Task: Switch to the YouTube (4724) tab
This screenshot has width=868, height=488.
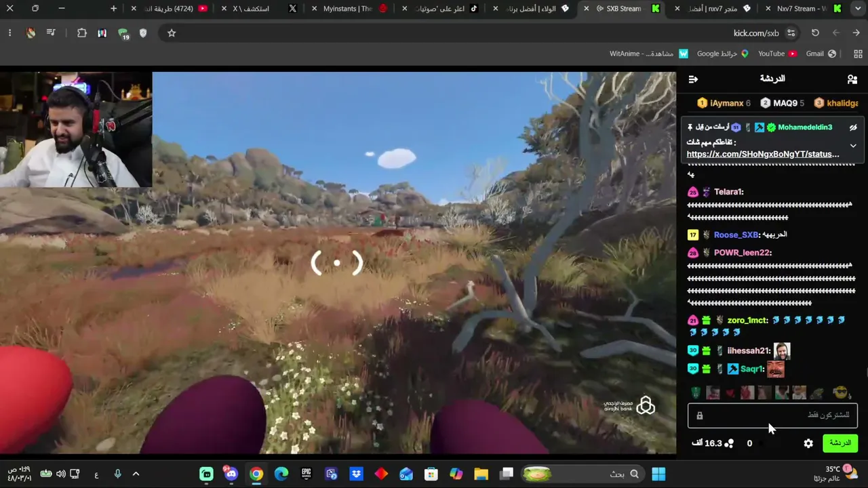Action: (x=170, y=9)
